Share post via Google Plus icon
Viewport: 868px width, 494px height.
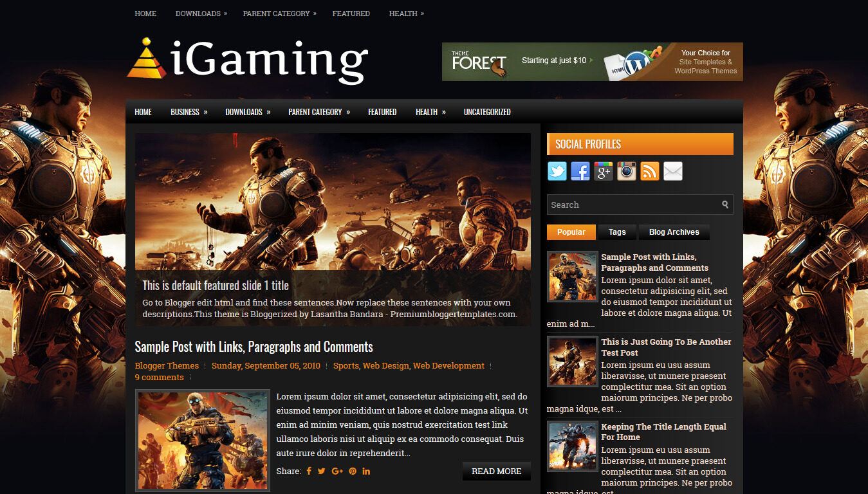[337, 471]
